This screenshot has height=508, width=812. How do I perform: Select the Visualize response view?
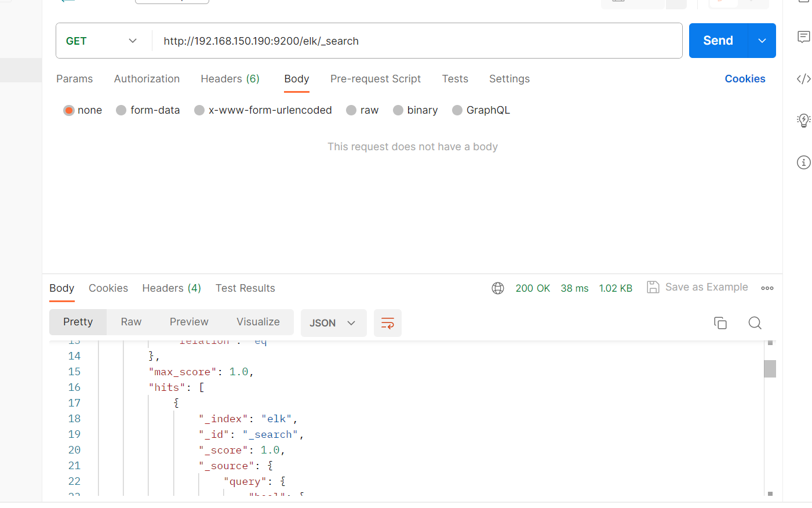click(x=258, y=322)
